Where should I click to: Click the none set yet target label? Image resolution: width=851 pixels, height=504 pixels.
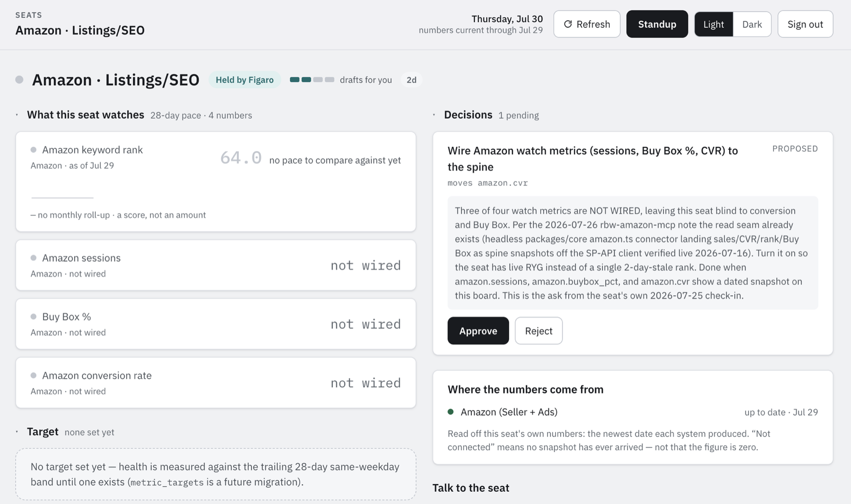[89, 432]
